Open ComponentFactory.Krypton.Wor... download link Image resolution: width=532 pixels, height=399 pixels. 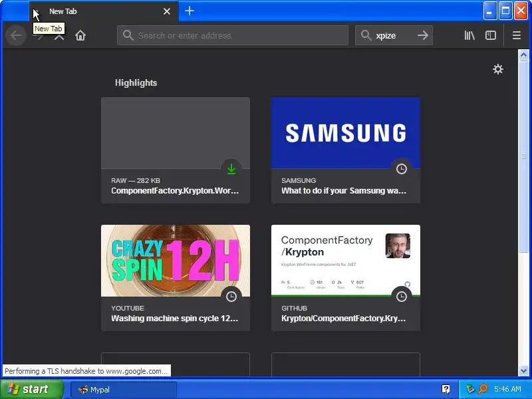point(175,191)
